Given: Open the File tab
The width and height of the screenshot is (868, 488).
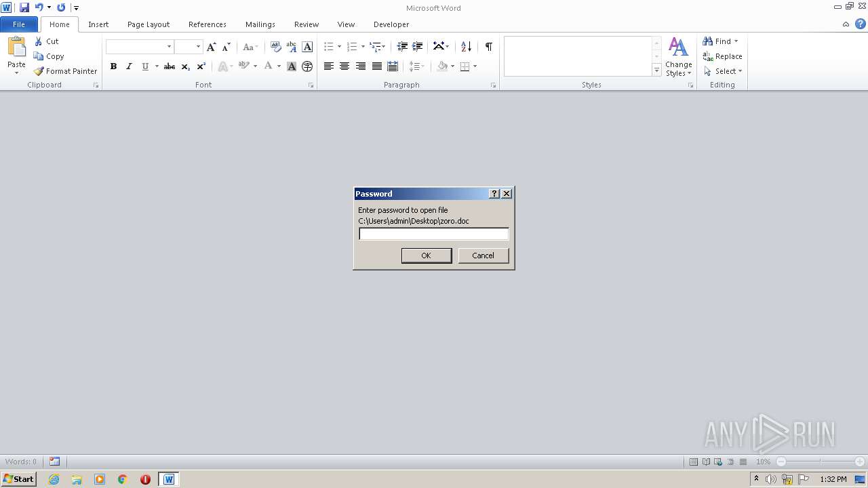Looking at the screenshot, I should point(19,24).
